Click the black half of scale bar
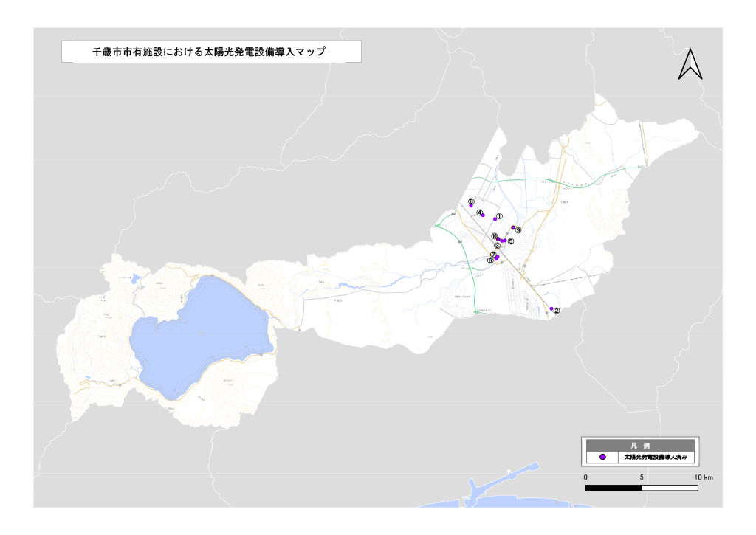The image size is (756, 535). (613, 488)
